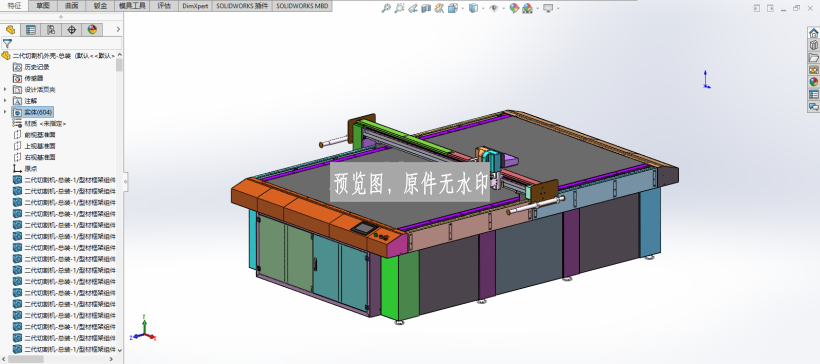
Task: Toggle the Hide/Show Items eye icon
Action: 494,8
